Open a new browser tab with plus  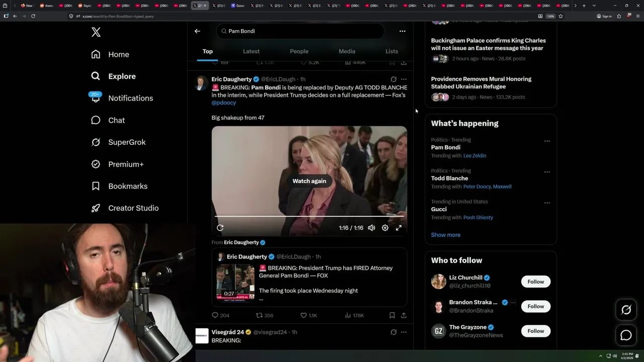coord(584,6)
